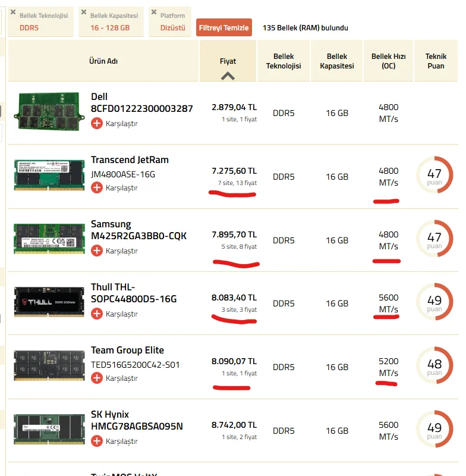Click the Samsung 47 puan score circle
Screen dimensions: 466x476
tap(434, 239)
